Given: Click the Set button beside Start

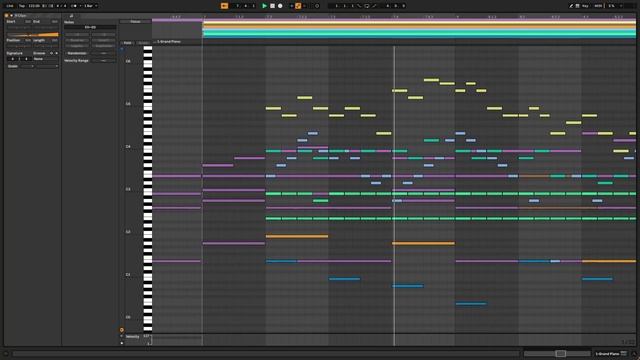Looking at the screenshot, I should click(x=28, y=21).
